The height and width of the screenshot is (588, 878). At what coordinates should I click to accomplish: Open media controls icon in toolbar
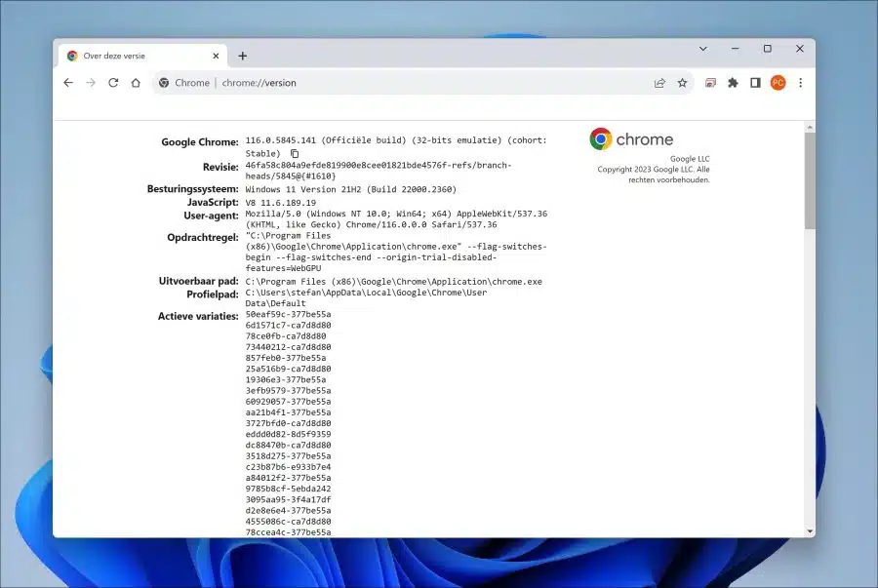(710, 83)
